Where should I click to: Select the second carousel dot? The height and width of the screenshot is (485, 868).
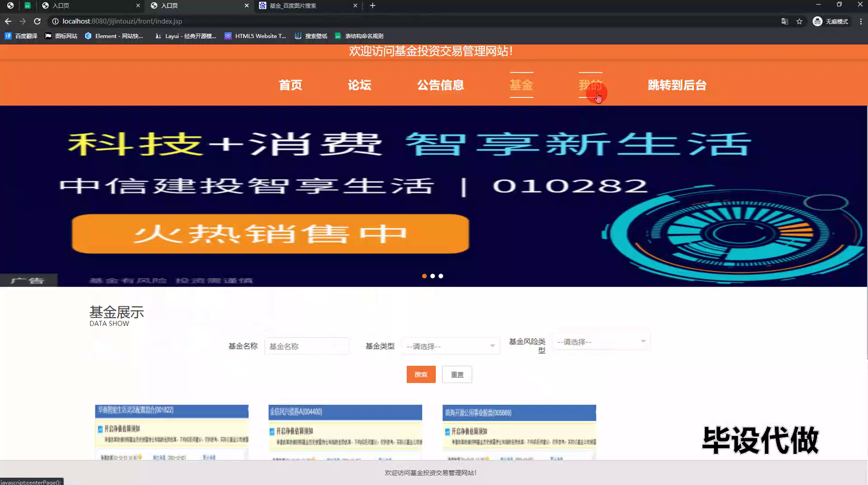click(x=433, y=276)
